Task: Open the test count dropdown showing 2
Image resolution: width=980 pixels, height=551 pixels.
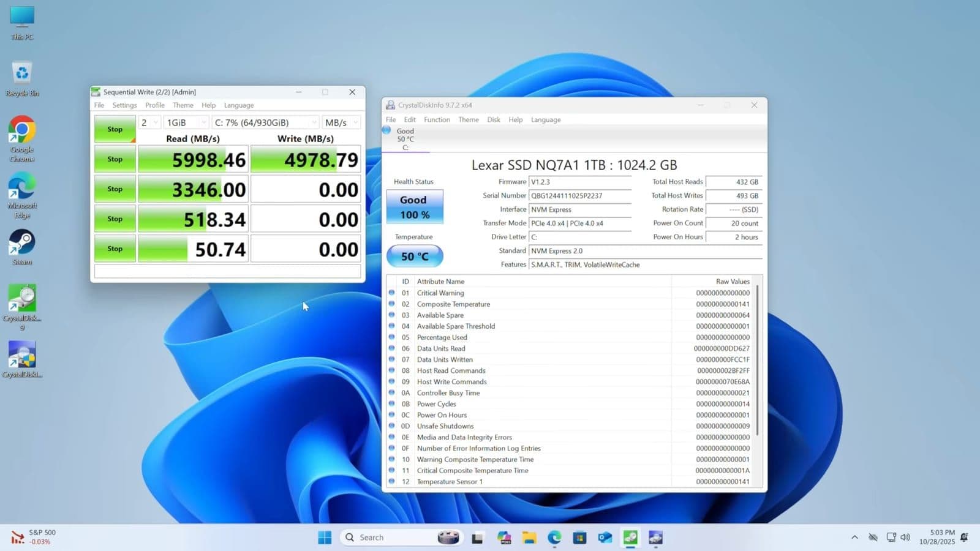Action: [x=149, y=122]
